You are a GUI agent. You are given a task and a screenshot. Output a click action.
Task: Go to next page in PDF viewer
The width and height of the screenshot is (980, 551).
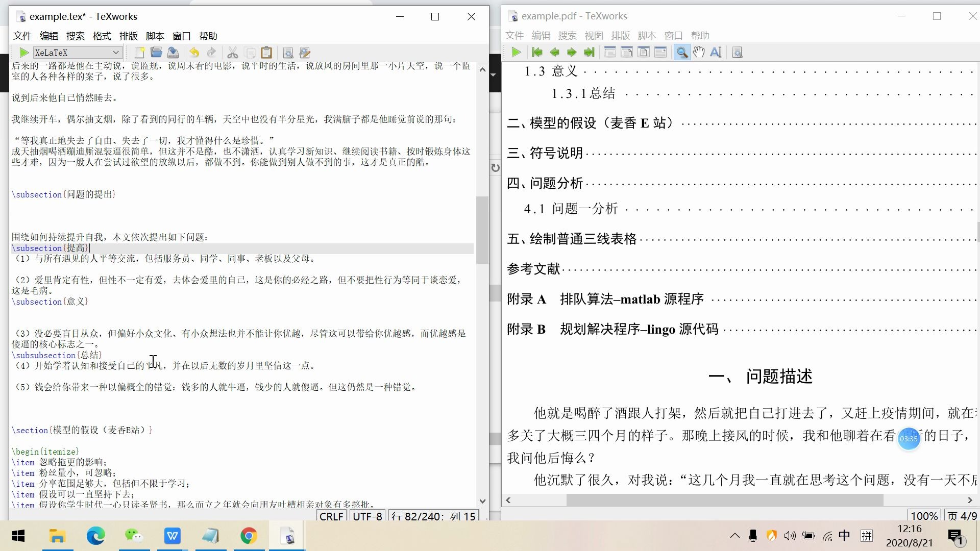click(x=572, y=52)
